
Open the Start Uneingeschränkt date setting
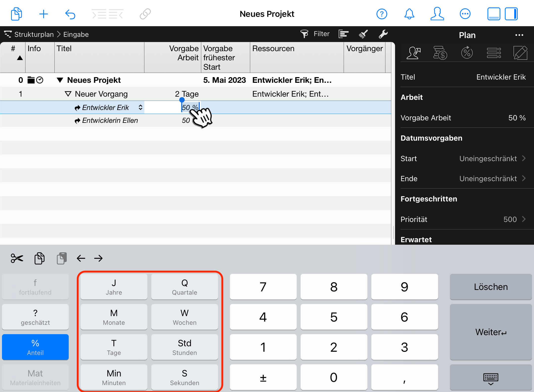pos(488,158)
